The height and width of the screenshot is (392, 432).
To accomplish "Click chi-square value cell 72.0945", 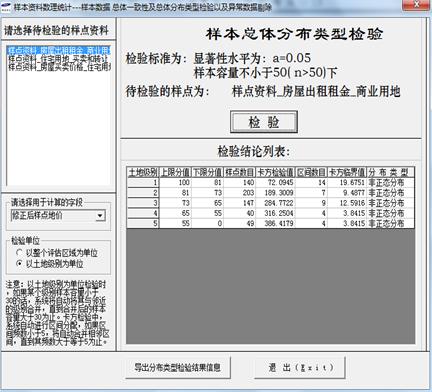I will coord(276,182).
